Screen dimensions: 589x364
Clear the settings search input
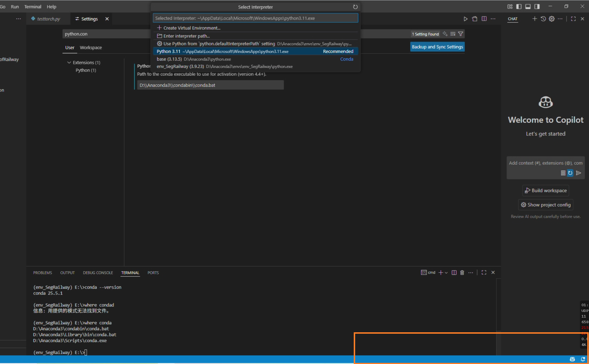(453, 34)
